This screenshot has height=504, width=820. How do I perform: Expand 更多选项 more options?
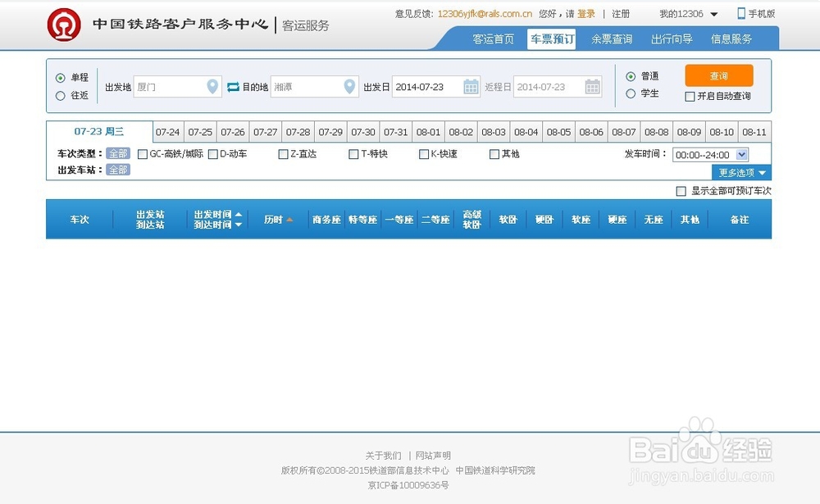[741, 173]
